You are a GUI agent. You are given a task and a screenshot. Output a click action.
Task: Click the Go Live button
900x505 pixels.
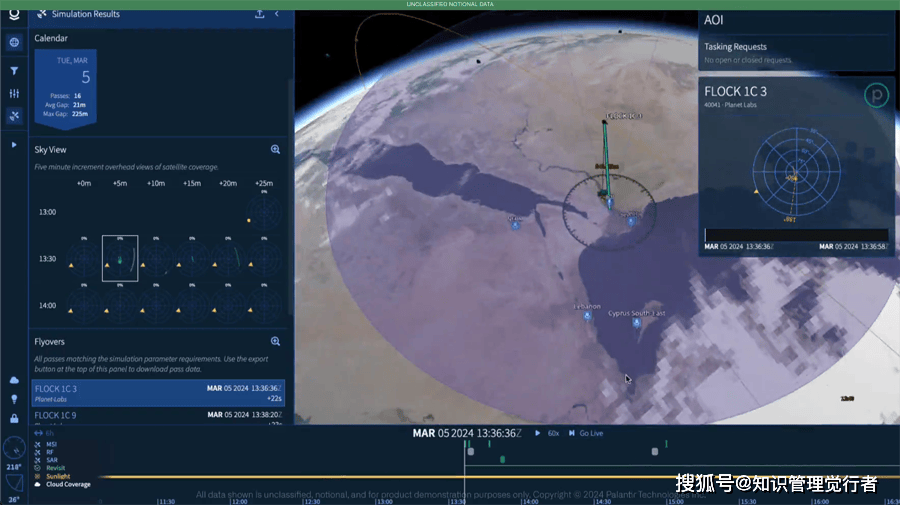tap(589, 433)
